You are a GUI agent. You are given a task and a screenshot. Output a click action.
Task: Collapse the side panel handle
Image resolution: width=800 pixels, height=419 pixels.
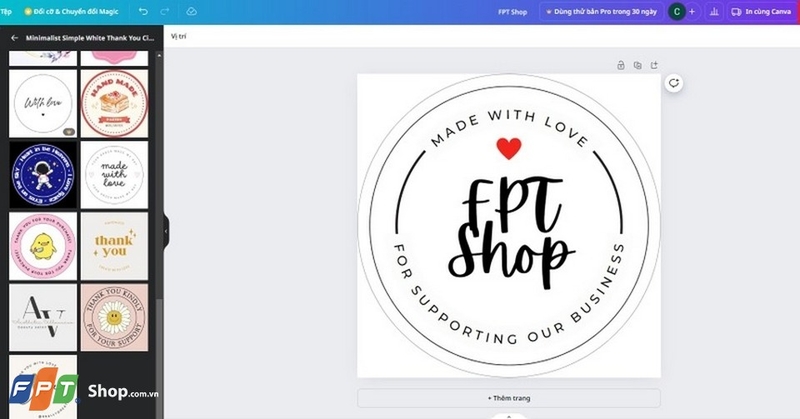tap(166, 231)
